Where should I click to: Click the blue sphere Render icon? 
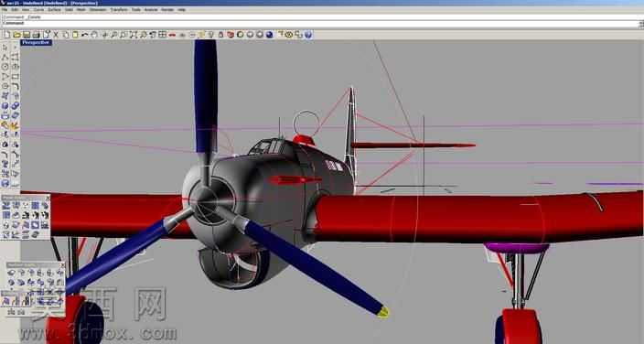click(x=270, y=35)
